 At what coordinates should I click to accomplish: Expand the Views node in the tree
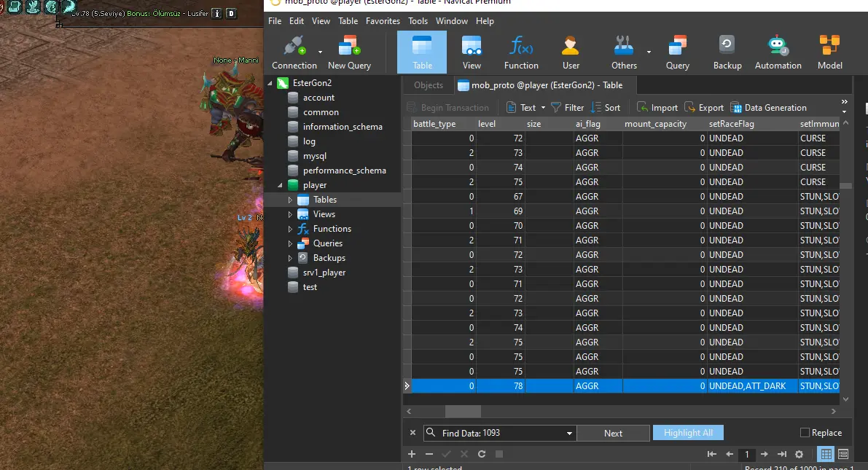(x=290, y=214)
